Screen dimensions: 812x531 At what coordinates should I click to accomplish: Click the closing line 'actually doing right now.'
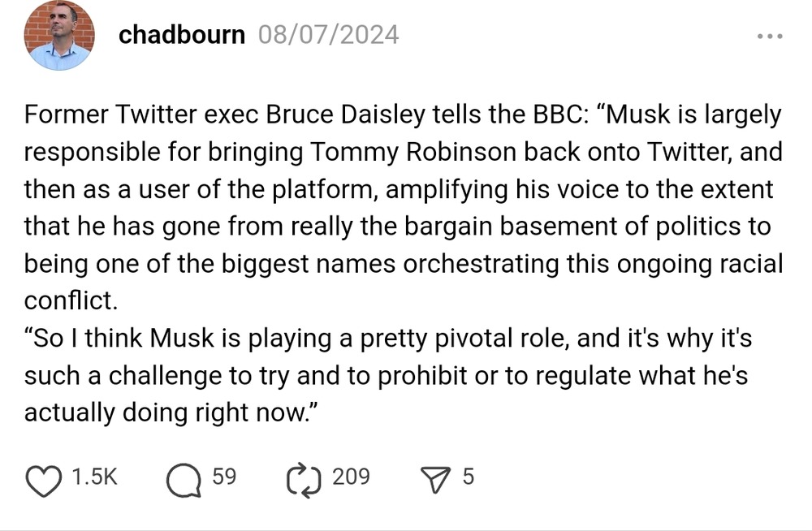point(170,412)
